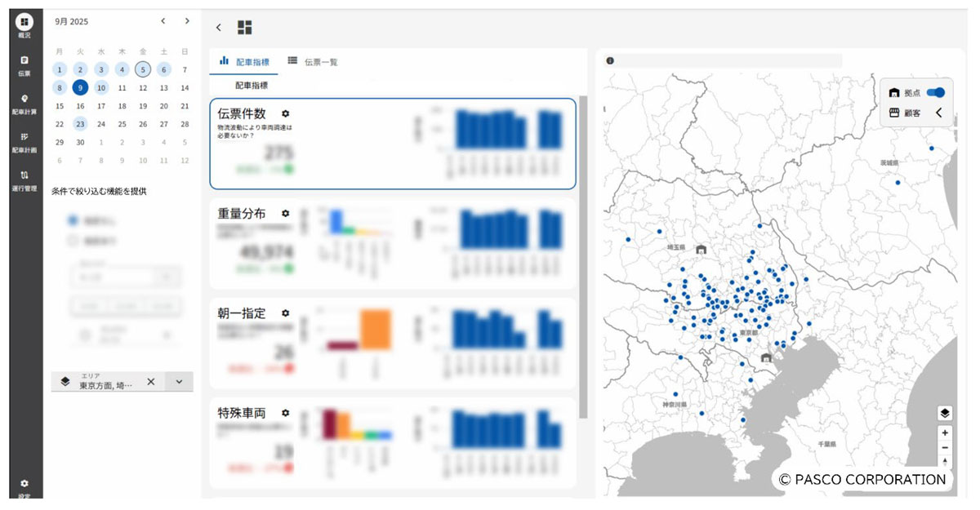Open 運行管理 in the left sidebar

(24, 179)
